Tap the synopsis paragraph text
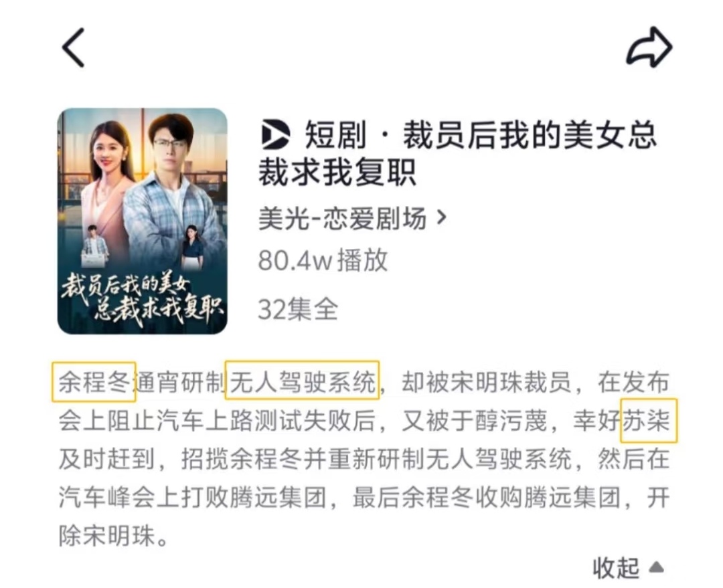Screen dimensions: 723x588 [x=364, y=458]
